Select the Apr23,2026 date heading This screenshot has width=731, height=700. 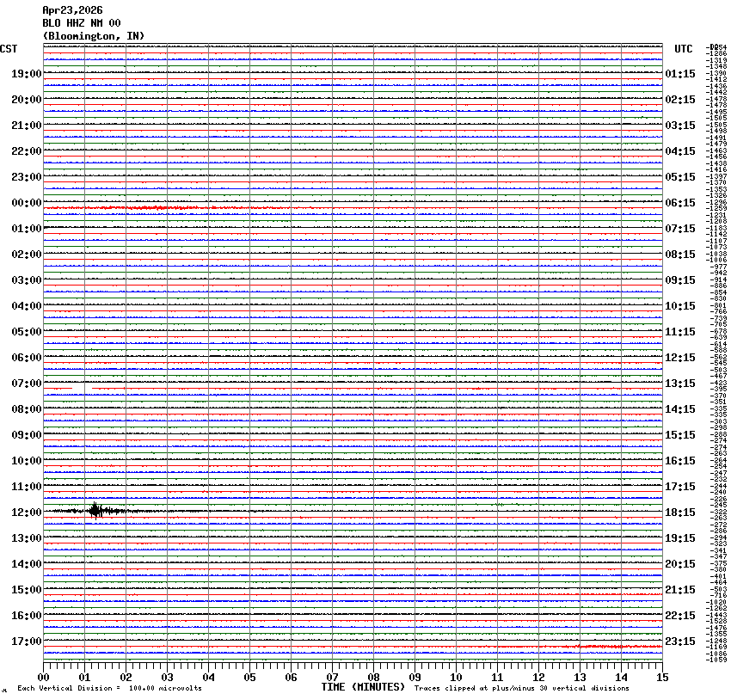point(72,10)
